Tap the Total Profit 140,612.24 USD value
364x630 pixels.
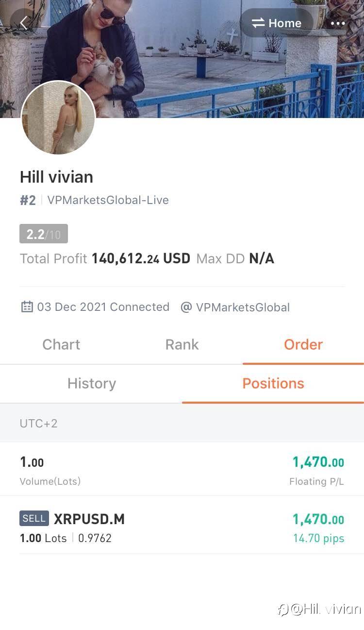click(141, 258)
